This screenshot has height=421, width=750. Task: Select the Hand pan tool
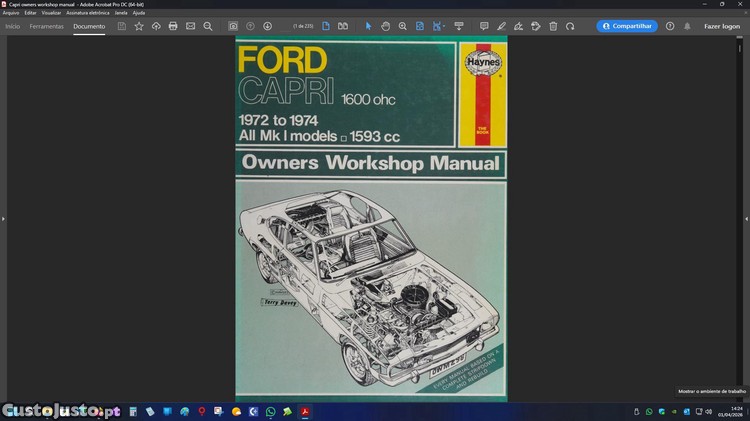tap(385, 26)
